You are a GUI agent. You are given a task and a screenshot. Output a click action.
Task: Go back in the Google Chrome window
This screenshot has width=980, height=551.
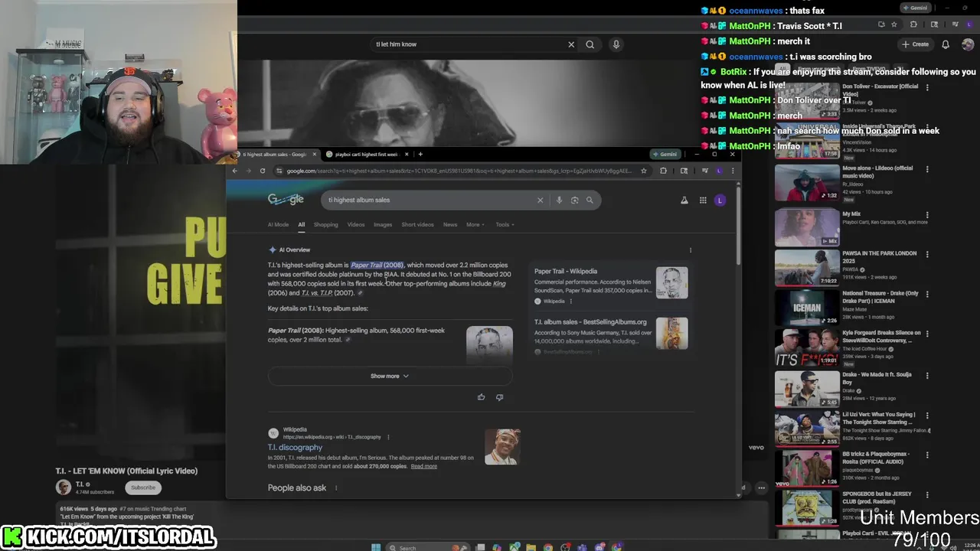pos(235,171)
